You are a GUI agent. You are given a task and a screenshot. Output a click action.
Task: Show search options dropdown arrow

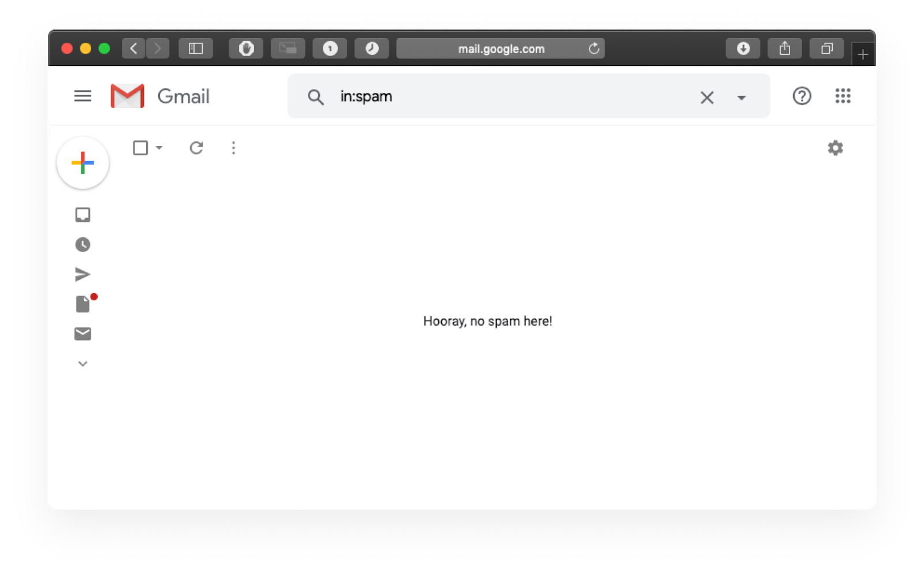coord(742,98)
